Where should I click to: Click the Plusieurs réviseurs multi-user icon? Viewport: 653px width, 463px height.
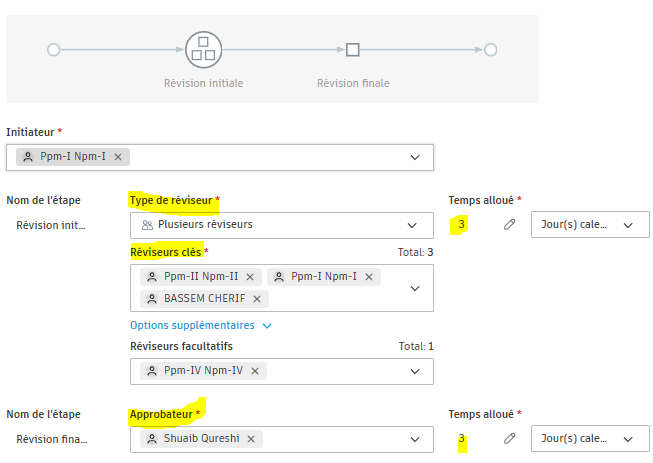click(147, 225)
